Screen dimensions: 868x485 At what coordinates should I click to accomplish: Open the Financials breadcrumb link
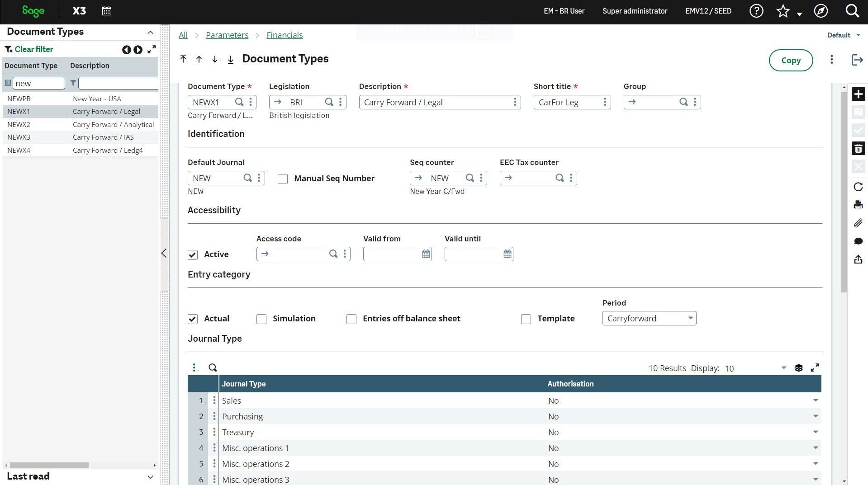(285, 35)
